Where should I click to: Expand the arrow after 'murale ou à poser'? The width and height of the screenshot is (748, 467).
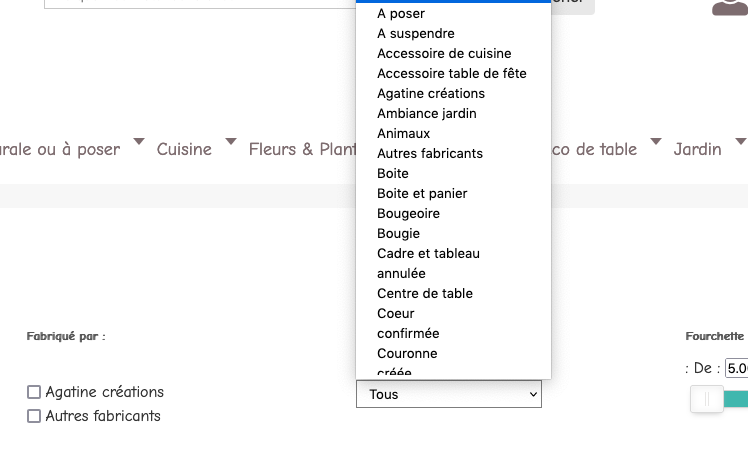pyautogui.click(x=139, y=142)
